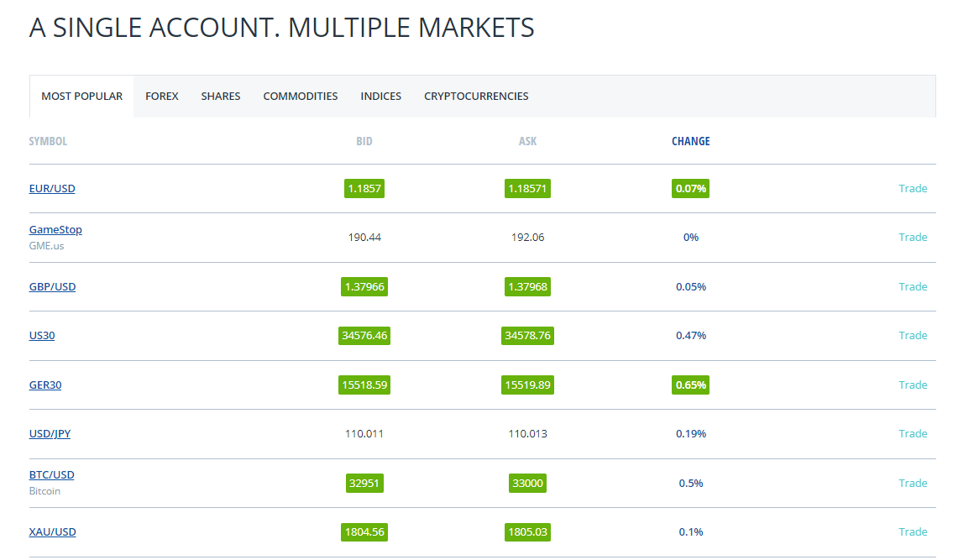Click US30 ask price 34578.76
This screenshot has width=974, height=560.
coord(527,335)
